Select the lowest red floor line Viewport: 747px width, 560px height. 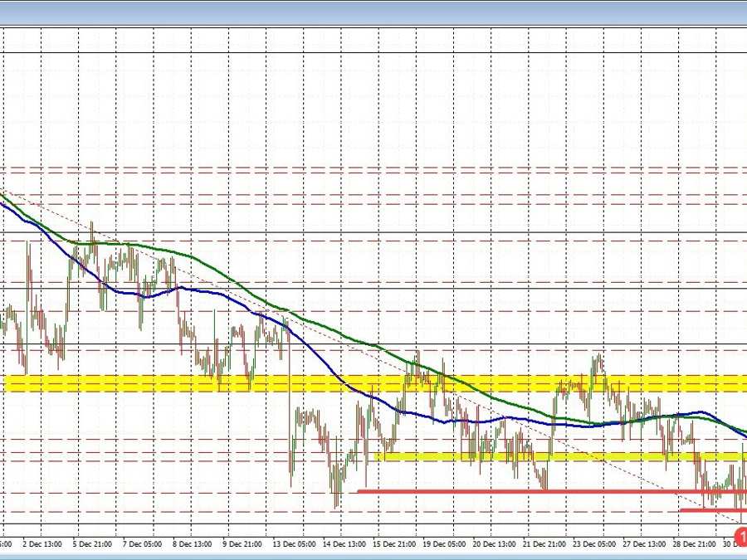[x=714, y=512]
